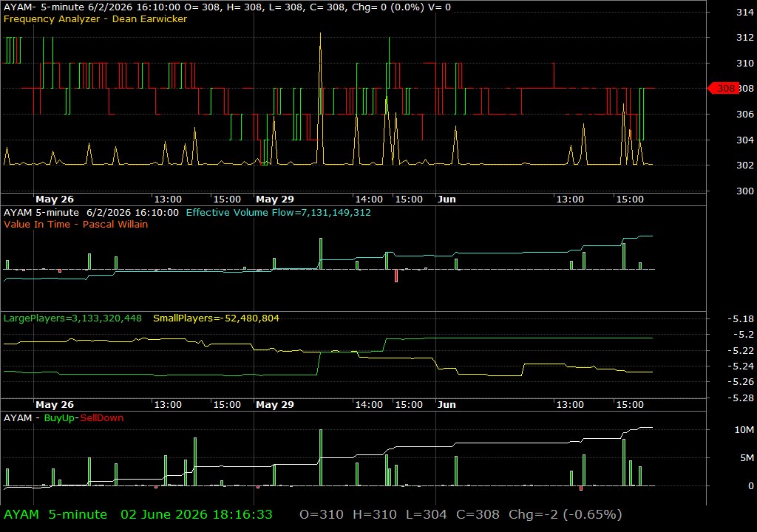Click May 29 date on top time axis
Image resolution: width=757 pixels, height=532 pixels.
[275, 199]
